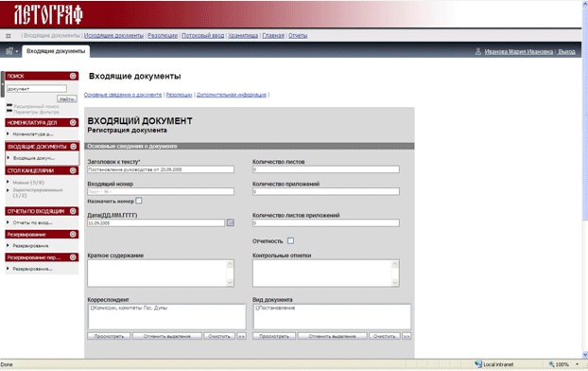588x371 pixels.
Task: Expand the Входящие докум... tree item
Action: 34,158
